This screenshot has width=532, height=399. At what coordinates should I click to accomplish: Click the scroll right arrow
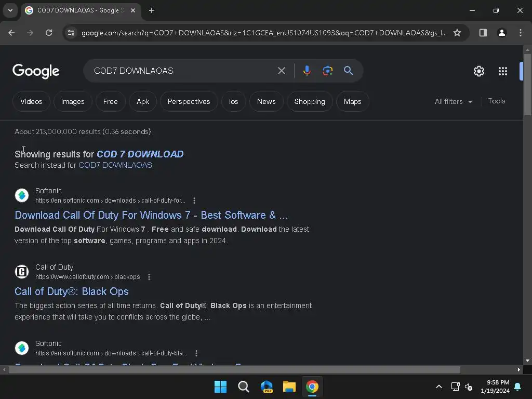pyautogui.click(x=519, y=370)
